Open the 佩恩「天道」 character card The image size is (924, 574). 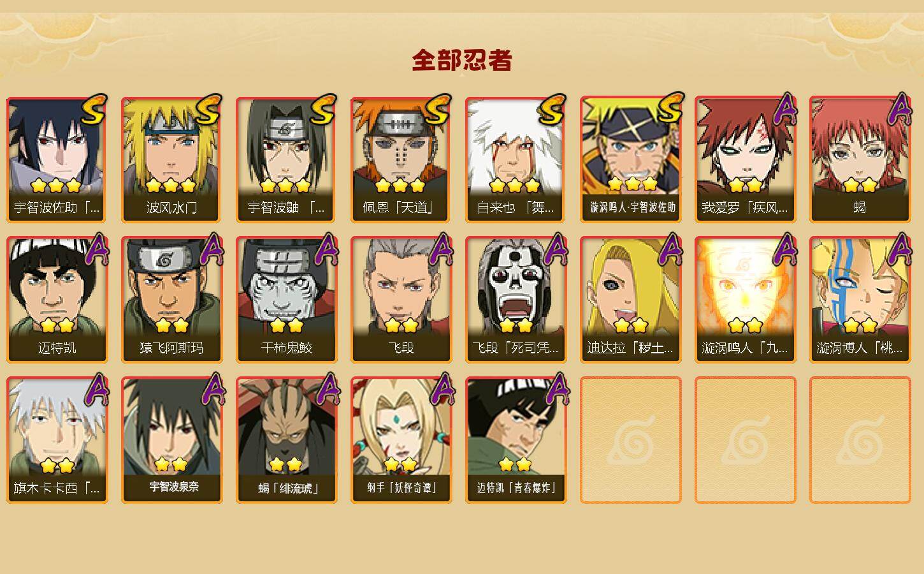coord(401,159)
